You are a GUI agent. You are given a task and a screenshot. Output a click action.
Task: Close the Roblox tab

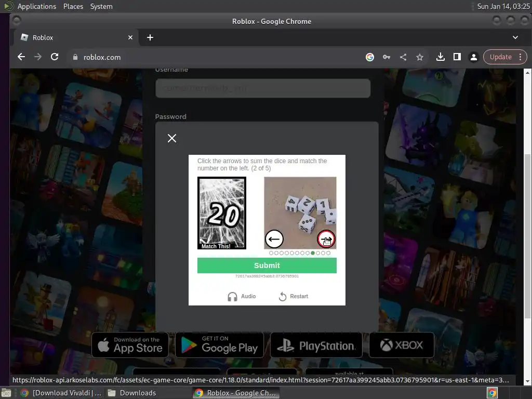pos(130,37)
